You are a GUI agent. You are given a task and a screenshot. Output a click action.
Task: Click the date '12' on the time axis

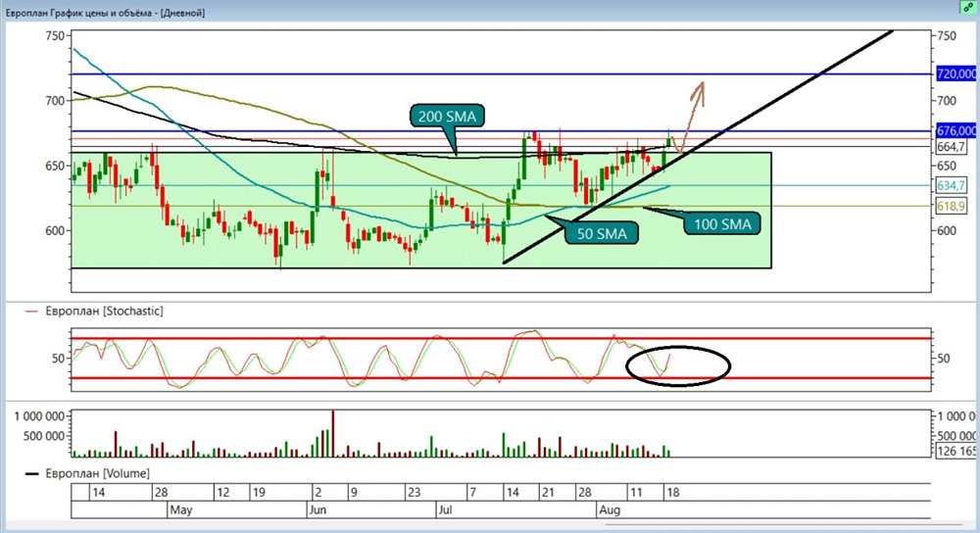(223, 493)
